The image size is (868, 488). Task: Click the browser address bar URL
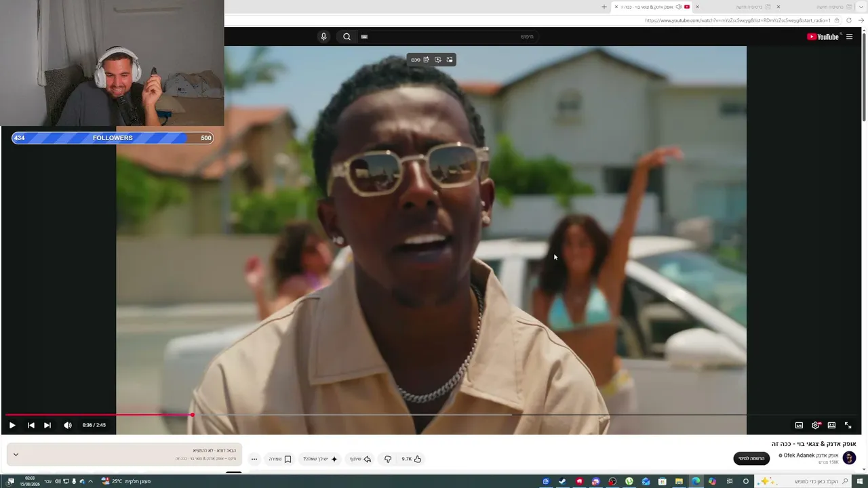click(737, 20)
